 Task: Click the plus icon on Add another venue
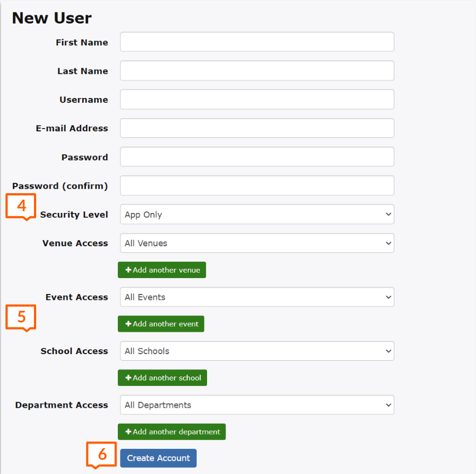[128, 270]
